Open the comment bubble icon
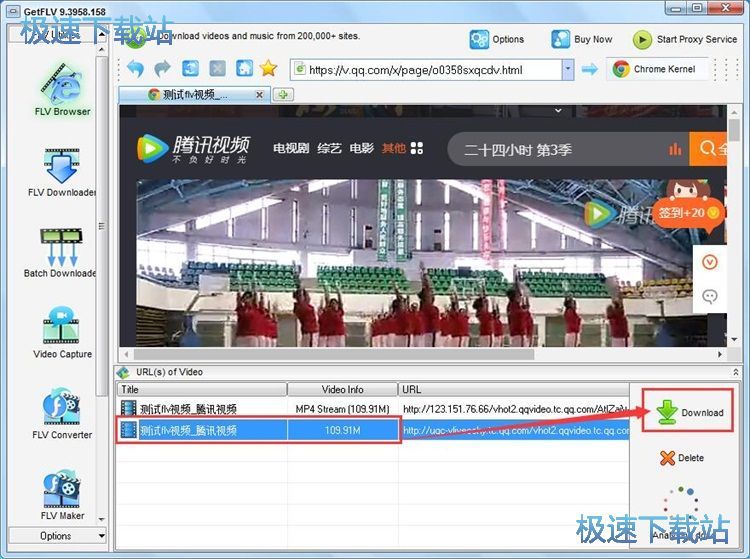 [x=710, y=296]
